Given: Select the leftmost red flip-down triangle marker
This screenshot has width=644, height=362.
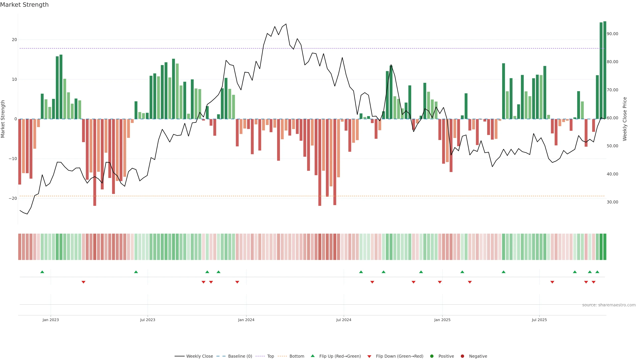Looking at the screenshot, I should pyautogui.click(x=84, y=282).
